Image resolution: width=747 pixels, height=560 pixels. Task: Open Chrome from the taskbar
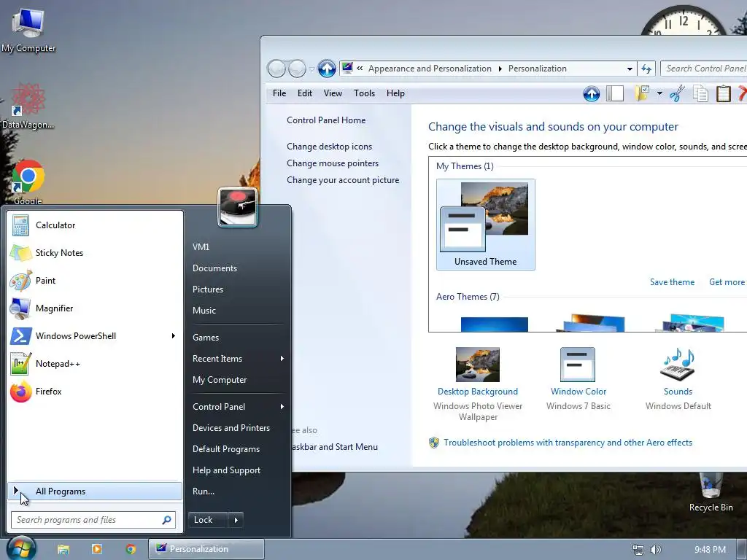[131, 549]
